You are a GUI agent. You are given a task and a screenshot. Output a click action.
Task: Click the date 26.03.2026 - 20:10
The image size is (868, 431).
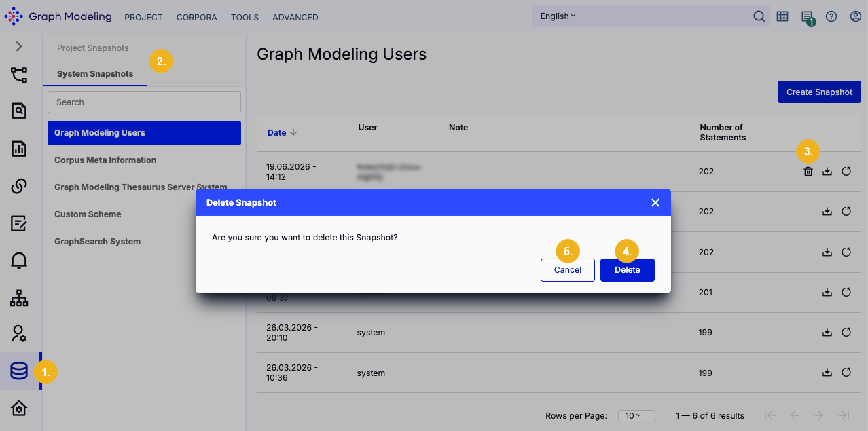[291, 333]
